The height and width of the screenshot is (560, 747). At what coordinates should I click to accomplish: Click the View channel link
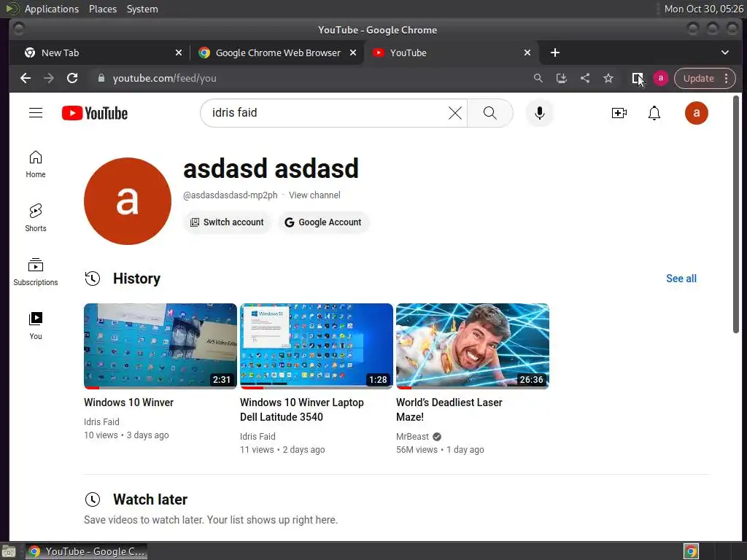click(314, 195)
